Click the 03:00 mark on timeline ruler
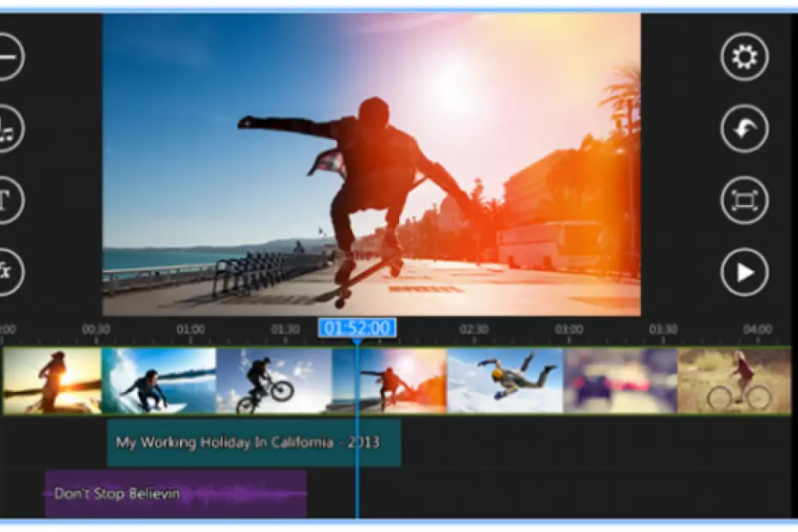 568,329
